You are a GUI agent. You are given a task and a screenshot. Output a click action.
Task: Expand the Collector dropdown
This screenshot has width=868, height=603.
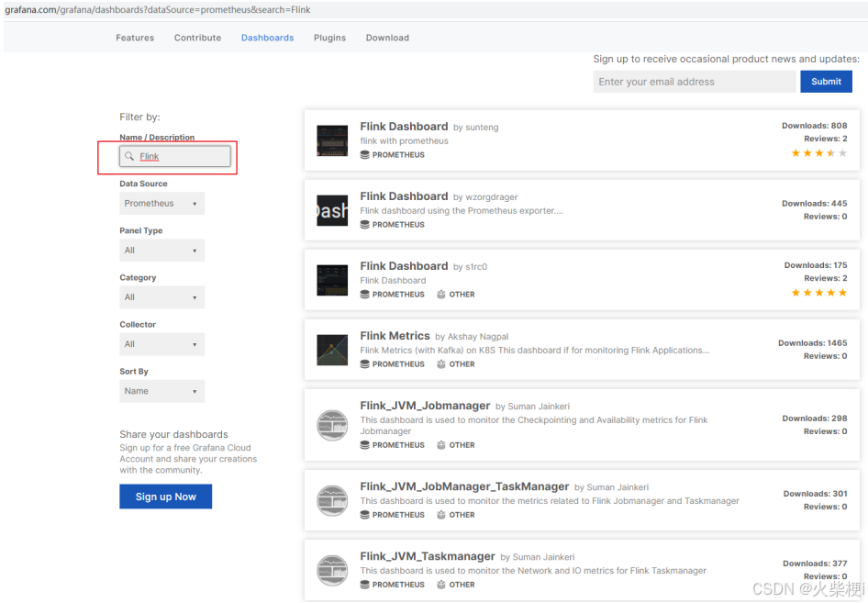pyautogui.click(x=161, y=344)
